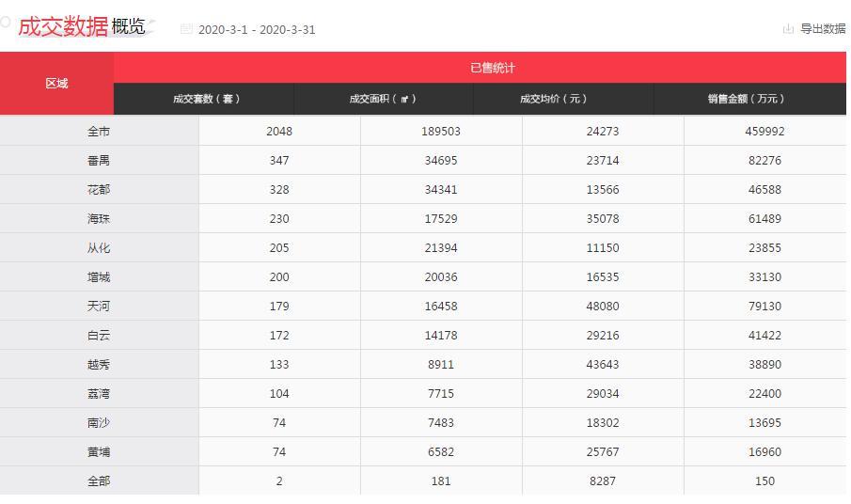
Task: Open the 2020-3-1 - 2020-3-31 date range field
Action: (257, 29)
